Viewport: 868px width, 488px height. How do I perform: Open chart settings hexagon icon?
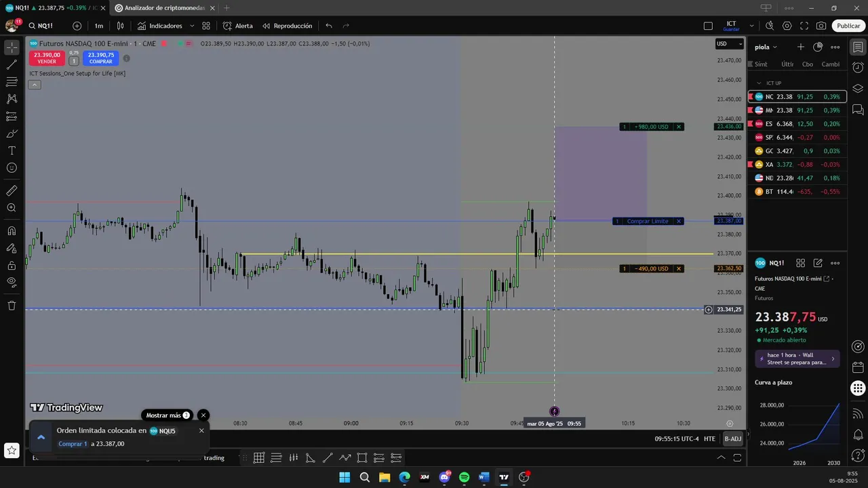[787, 26]
